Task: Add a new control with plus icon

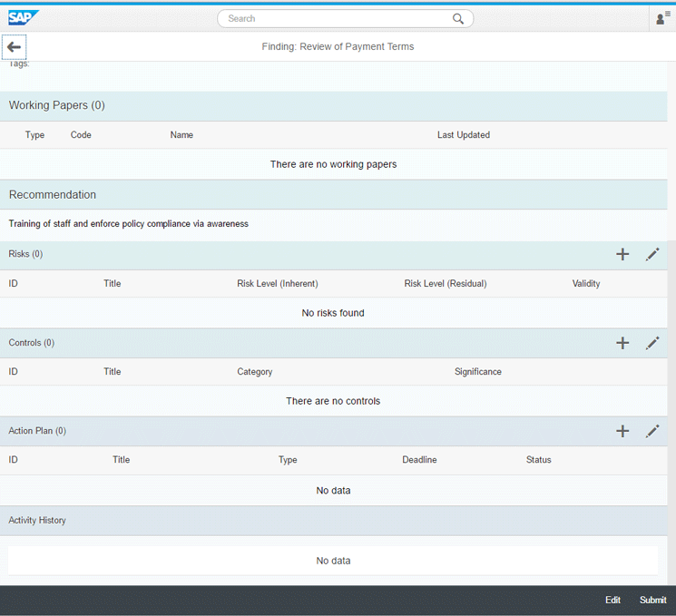Action: (622, 343)
